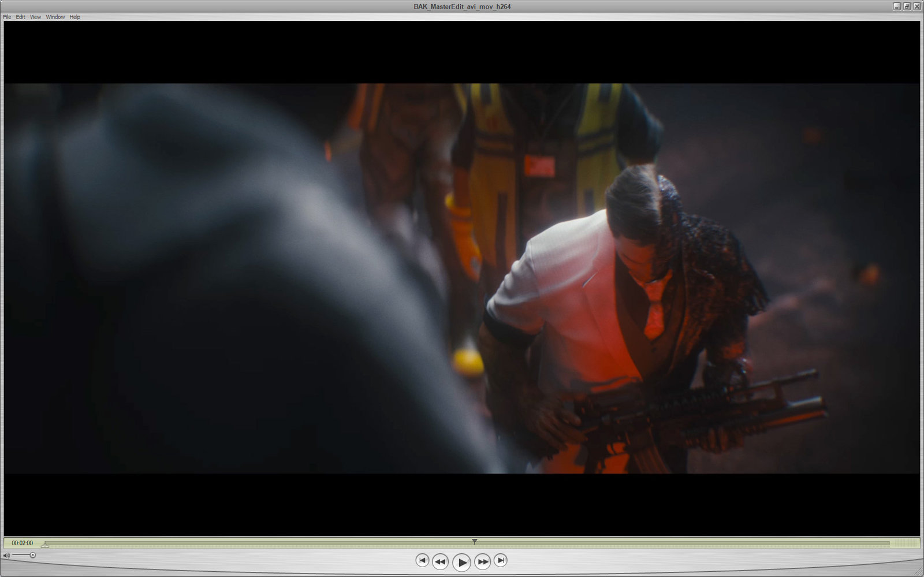Image resolution: width=924 pixels, height=577 pixels.
Task: Click the playhead marker on the timeline
Action: 474,541
